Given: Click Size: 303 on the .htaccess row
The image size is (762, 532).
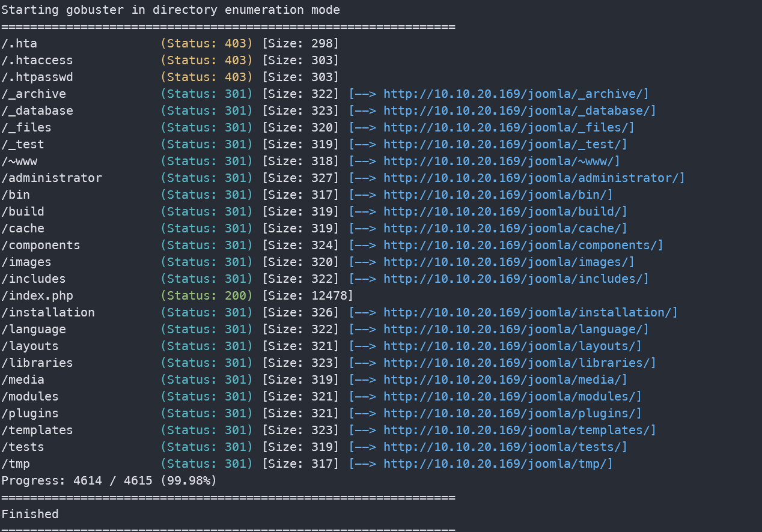Looking at the screenshot, I should (x=300, y=60).
